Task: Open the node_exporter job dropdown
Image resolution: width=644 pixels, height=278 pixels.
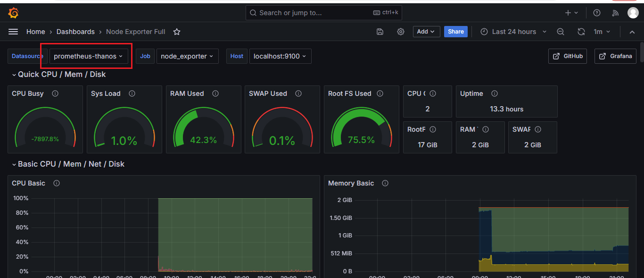Action: (x=187, y=56)
